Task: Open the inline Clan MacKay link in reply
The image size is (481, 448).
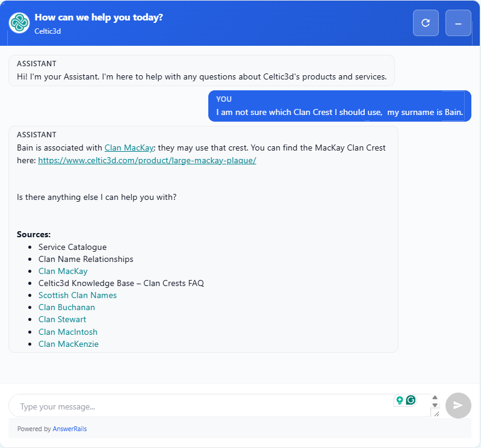Action: (x=129, y=148)
